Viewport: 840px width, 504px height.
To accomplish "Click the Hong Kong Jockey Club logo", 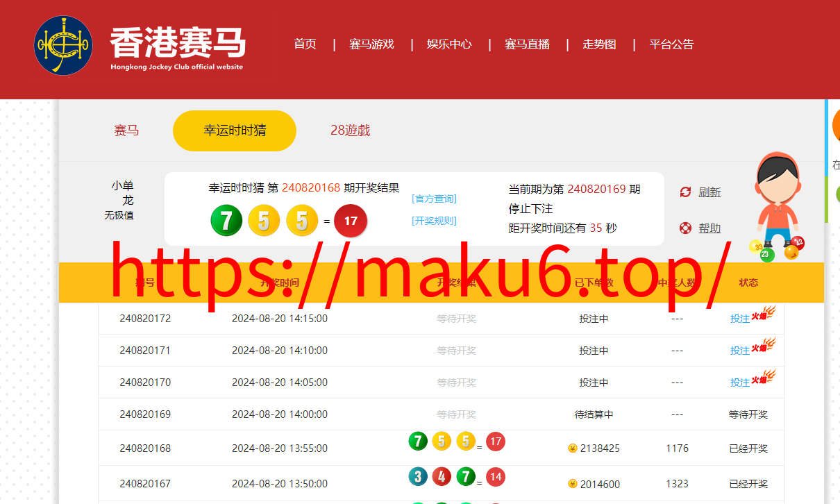I will tap(63, 45).
